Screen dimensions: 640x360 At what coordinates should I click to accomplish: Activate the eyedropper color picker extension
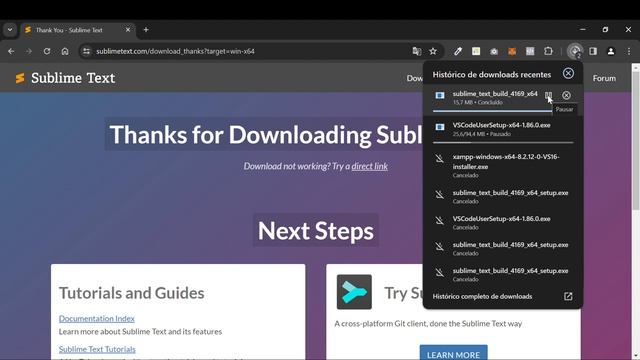pos(458,51)
